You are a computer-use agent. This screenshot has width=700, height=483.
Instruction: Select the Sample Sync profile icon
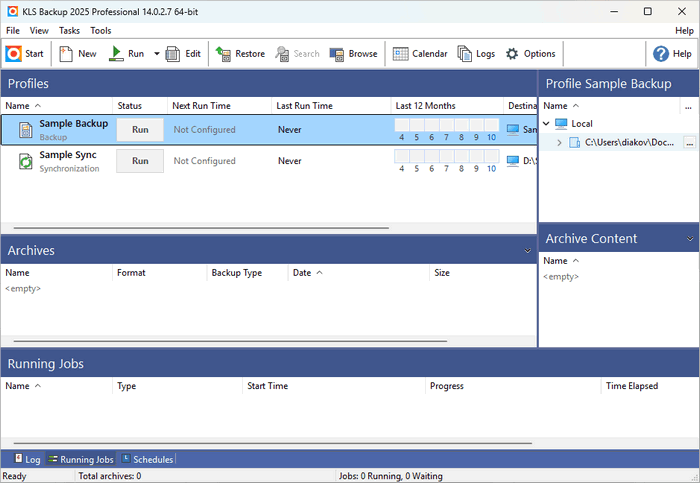25,161
